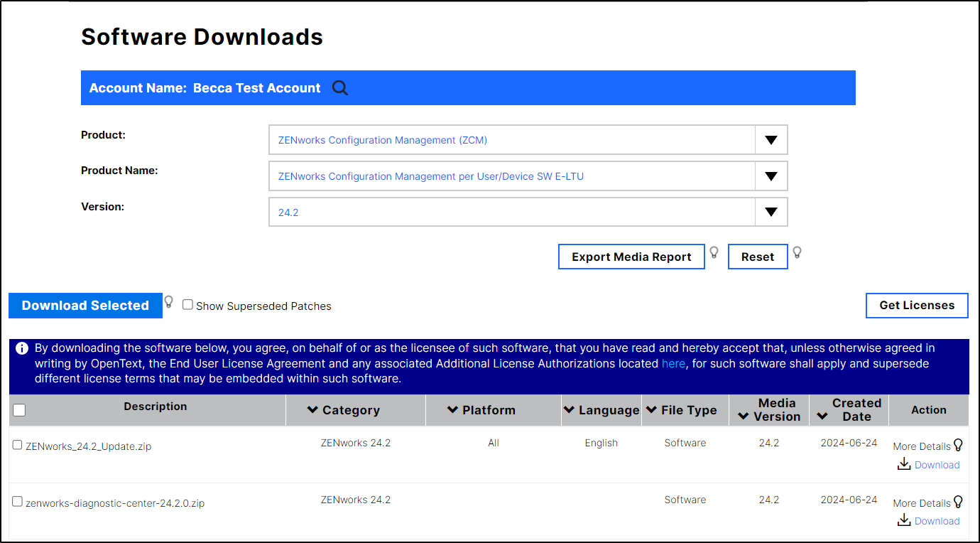This screenshot has height=543, width=980.
Task: Check the zenworks-diagnostic-center-24.2.0.zip row checkbox
Action: click(18, 502)
